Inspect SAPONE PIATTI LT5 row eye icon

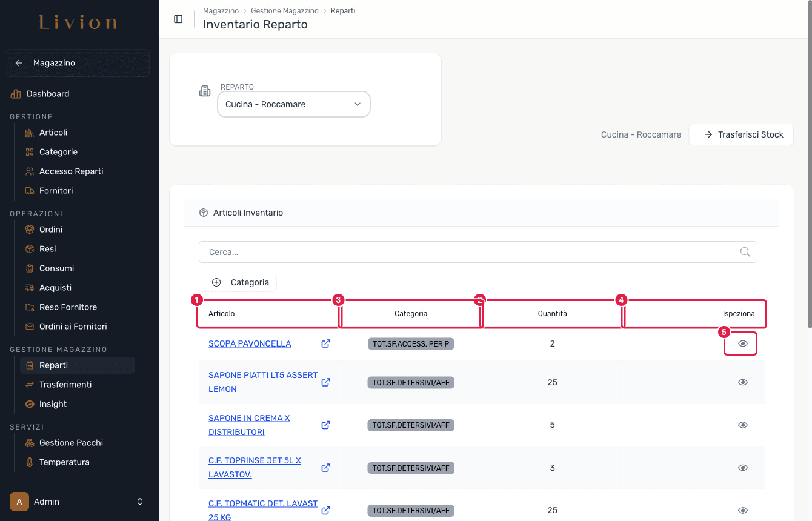pos(743,382)
